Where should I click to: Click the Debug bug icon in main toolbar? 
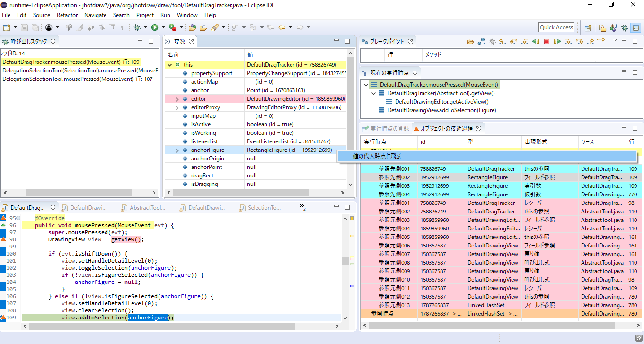click(x=137, y=28)
